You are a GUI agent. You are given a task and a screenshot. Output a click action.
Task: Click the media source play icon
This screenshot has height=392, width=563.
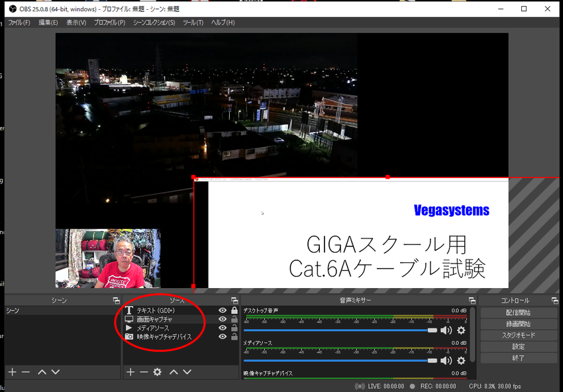point(128,328)
